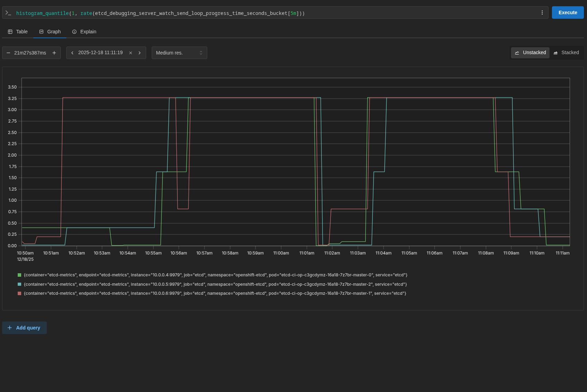Go to next time window chevron

pos(140,53)
